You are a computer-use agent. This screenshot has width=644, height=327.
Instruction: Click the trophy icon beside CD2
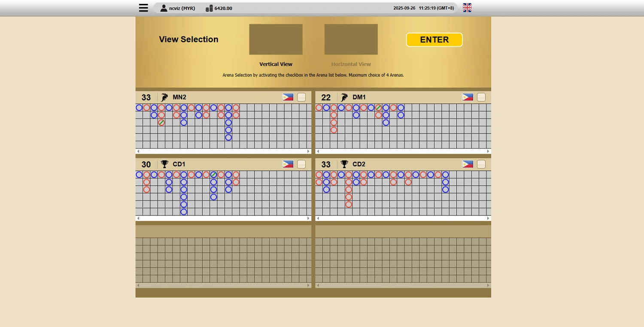pos(344,164)
